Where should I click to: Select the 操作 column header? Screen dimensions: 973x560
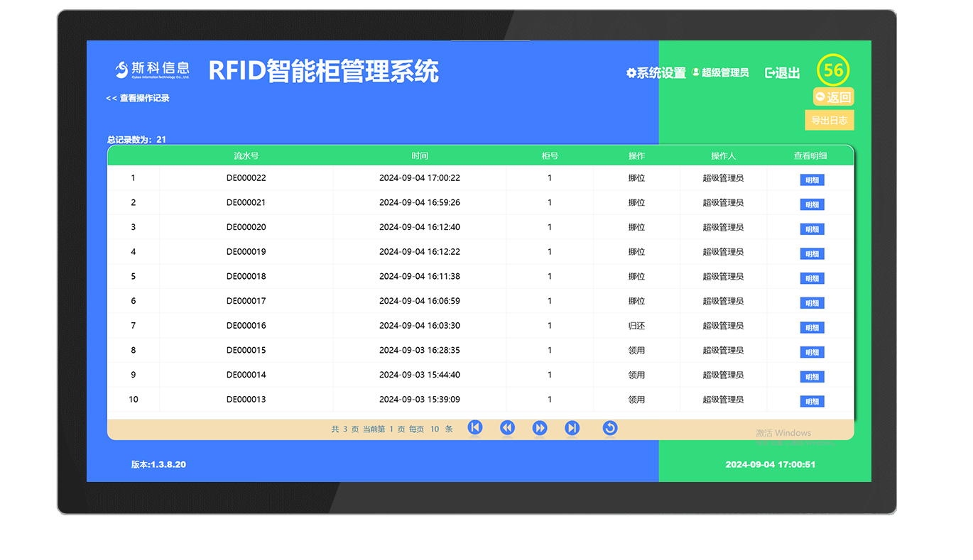tap(636, 155)
